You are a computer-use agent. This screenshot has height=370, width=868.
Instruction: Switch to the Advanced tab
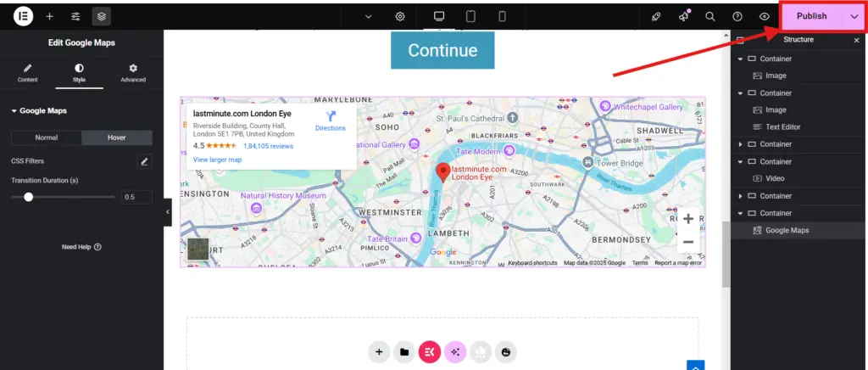click(133, 73)
